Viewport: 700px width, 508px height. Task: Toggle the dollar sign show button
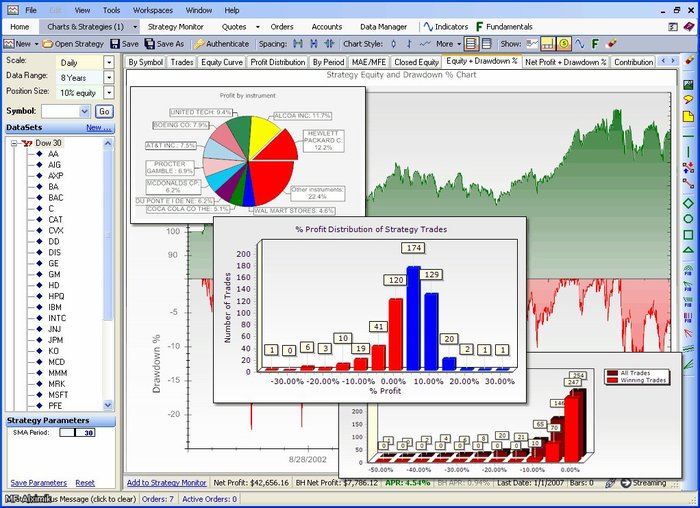(565, 44)
